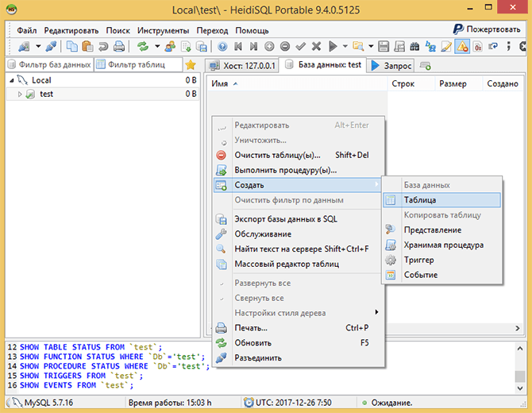
Task: Open the Помощь menu
Action: (x=252, y=30)
